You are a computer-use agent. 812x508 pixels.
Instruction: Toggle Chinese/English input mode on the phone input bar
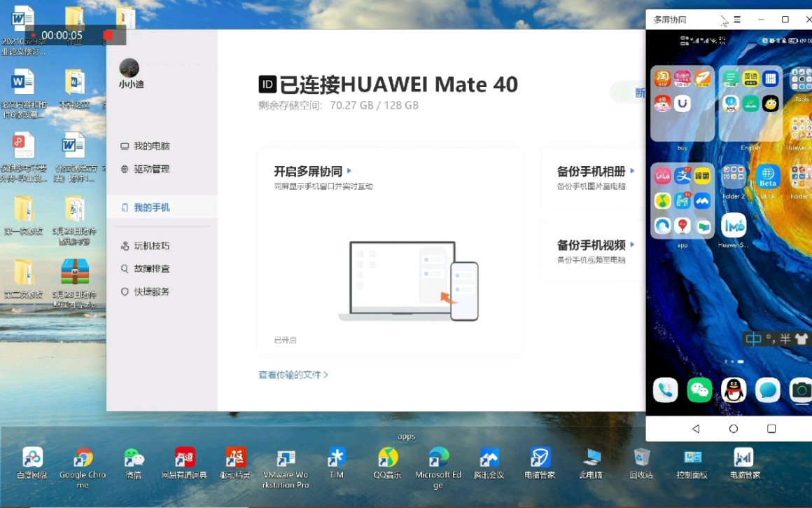pos(755,339)
